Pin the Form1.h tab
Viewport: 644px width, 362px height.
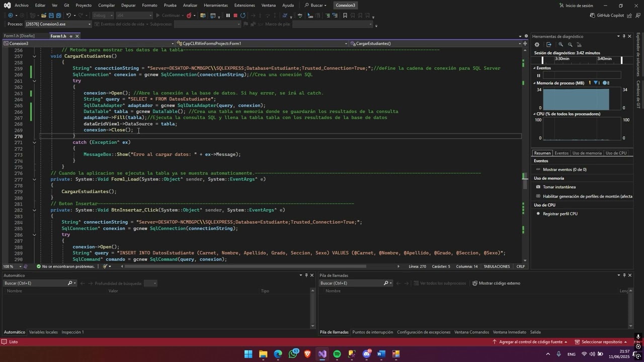[x=71, y=36]
